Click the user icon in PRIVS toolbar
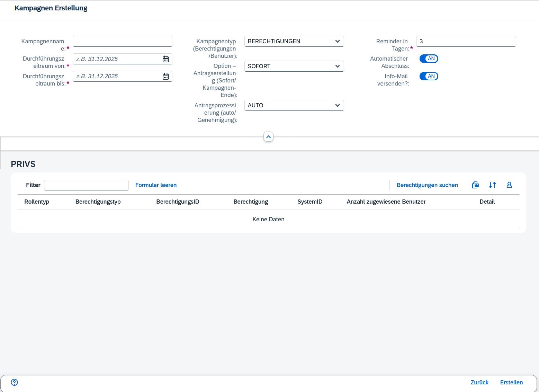539x392 pixels. pos(509,185)
